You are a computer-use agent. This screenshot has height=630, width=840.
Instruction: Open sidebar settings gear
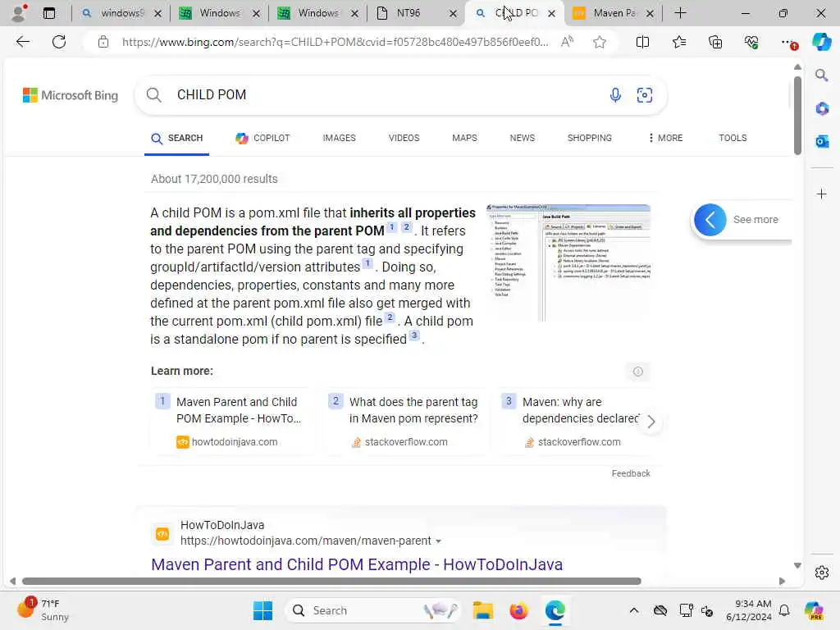(822, 573)
